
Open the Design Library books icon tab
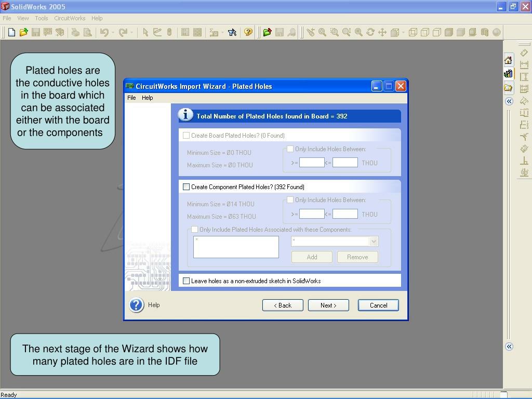pos(508,74)
